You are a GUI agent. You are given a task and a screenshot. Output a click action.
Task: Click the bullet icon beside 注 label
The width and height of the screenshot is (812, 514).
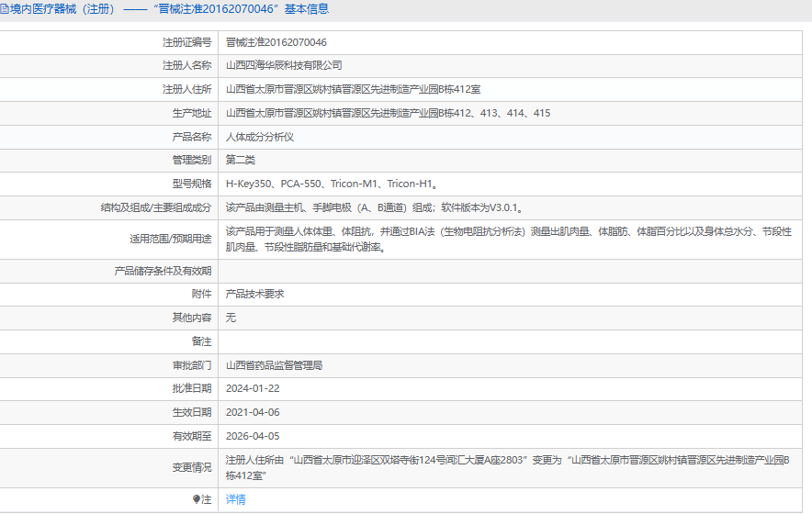(x=196, y=499)
